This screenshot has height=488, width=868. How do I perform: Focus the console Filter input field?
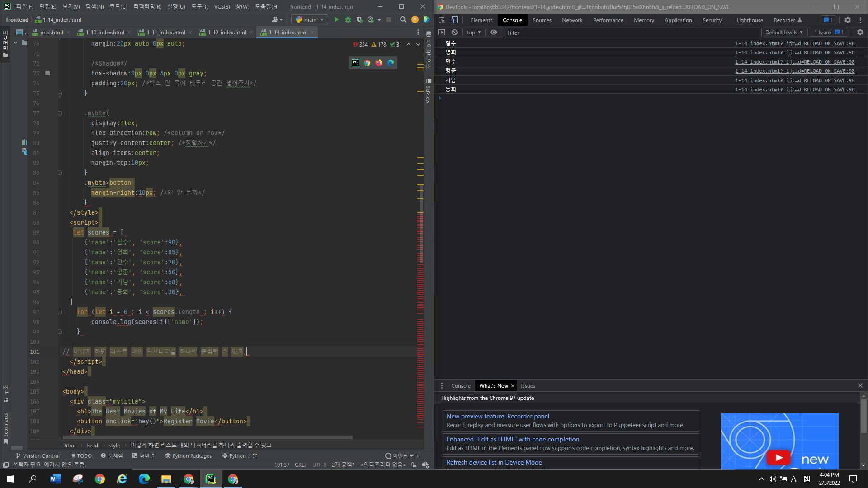633,33
